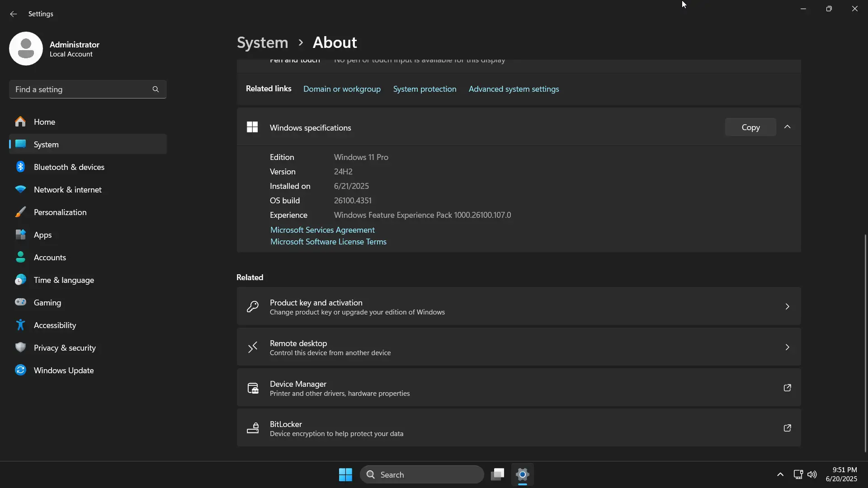Open the Windows Start button
868x488 pixels.
click(x=345, y=474)
